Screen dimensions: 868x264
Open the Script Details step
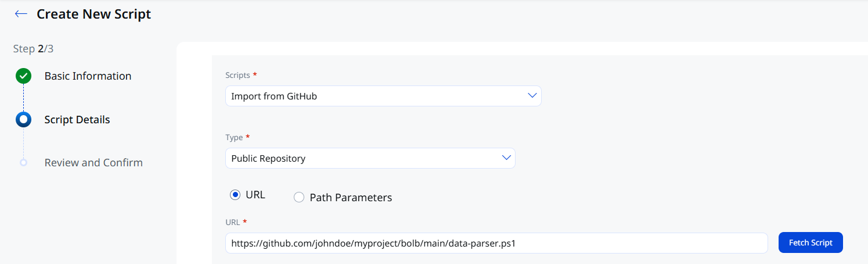coord(77,120)
